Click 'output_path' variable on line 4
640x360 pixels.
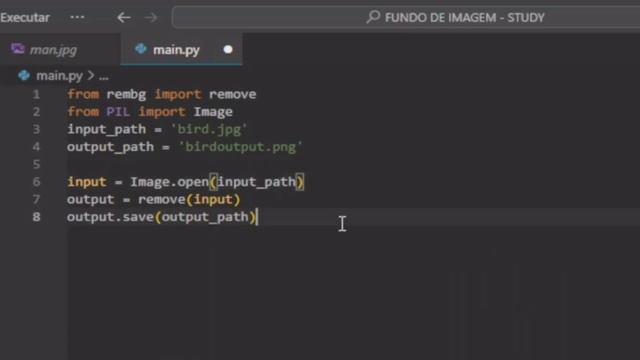click(x=110, y=147)
